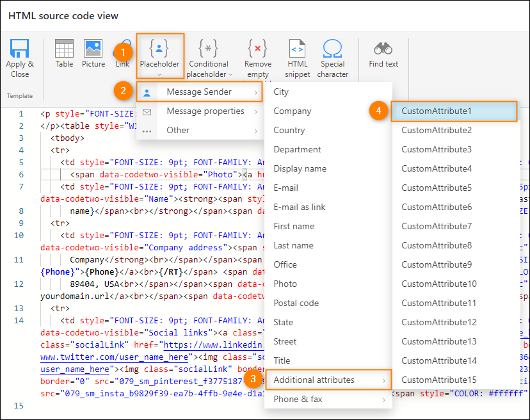Select the Department placeholder

[x=328, y=149]
